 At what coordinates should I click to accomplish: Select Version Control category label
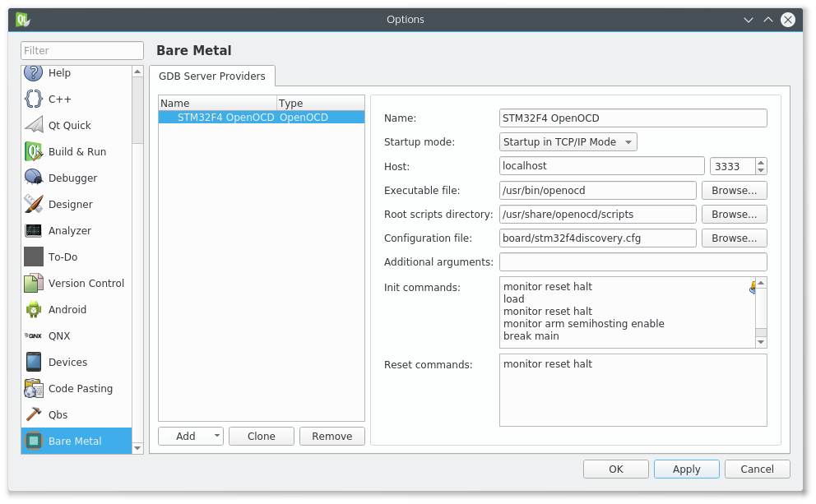tap(86, 283)
